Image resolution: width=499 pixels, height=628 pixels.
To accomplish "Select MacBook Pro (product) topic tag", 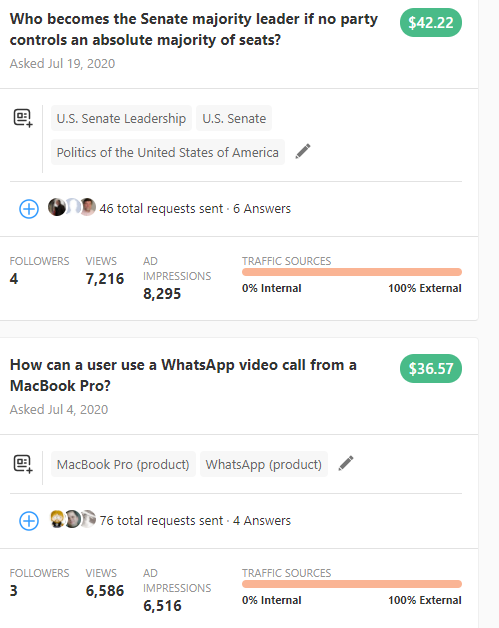I will click(x=123, y=464).
